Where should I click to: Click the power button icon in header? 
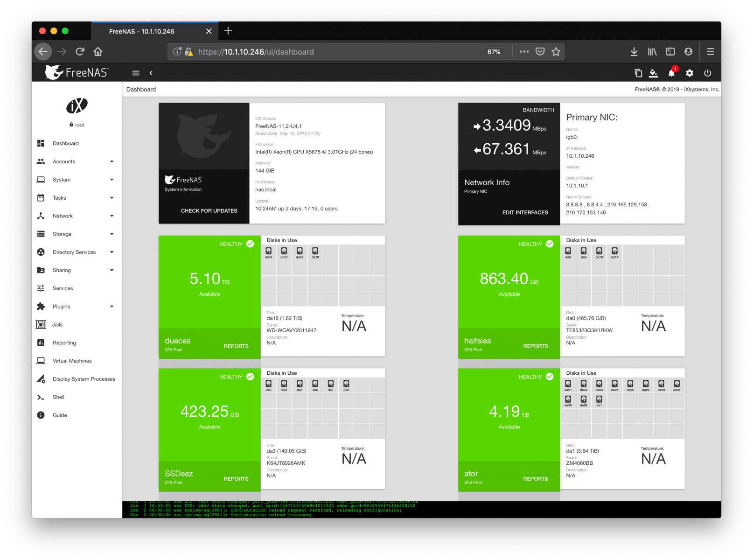click(707, 73)
